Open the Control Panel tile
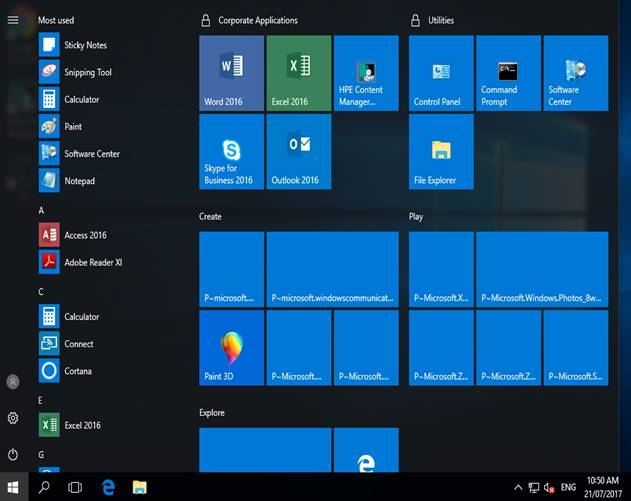Viewport: 631px width, 501px height. tap(441, 73)
